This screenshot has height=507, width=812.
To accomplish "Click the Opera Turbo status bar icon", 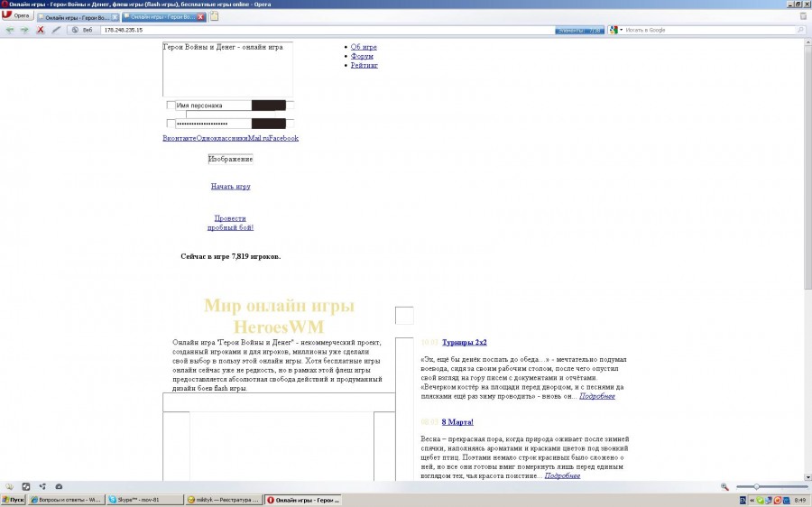I will [x=59, y=487].
